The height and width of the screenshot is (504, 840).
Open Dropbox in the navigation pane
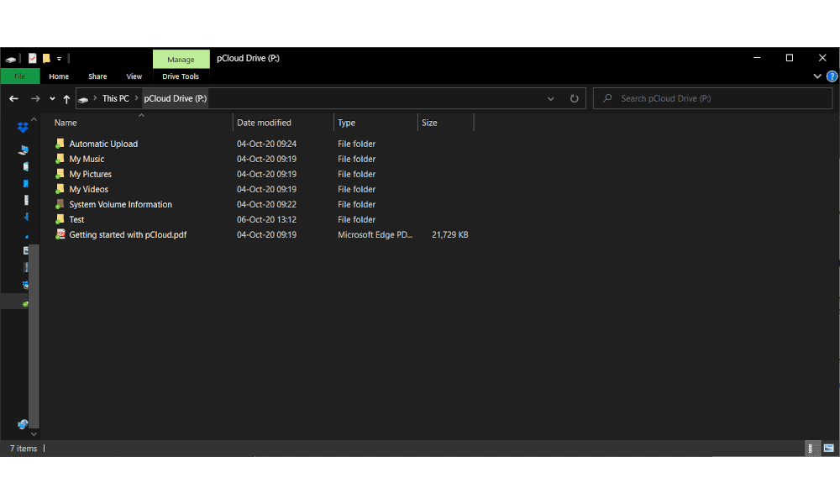point(23,128)
